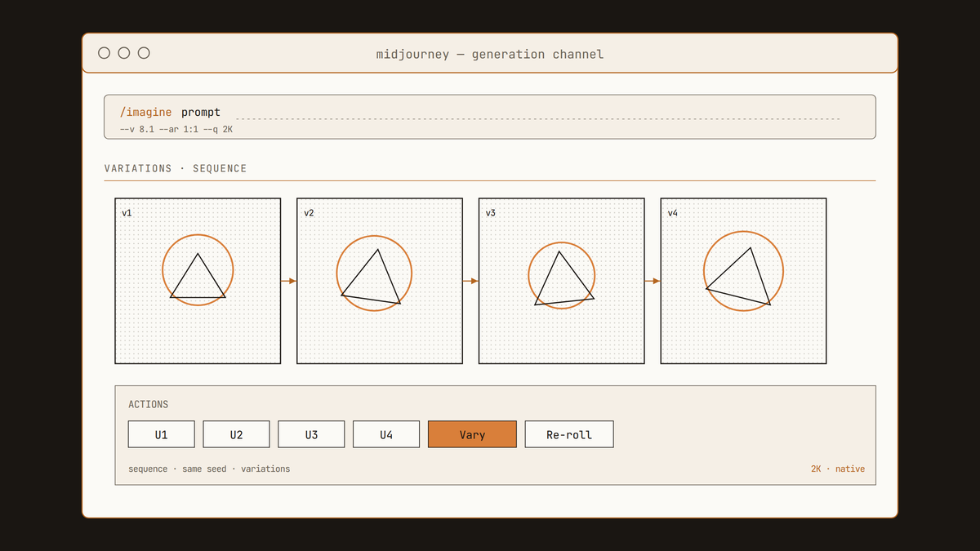The height and width of the screenshot is (551, 980).
Task: Focus the /imagine prompt input field
Action: 490,117
